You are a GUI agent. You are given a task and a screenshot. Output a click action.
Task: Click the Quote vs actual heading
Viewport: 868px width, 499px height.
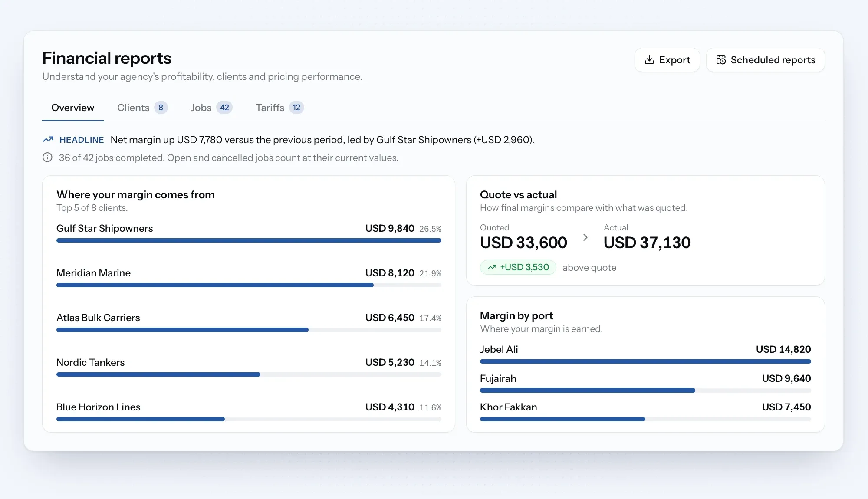pos(518,195)
